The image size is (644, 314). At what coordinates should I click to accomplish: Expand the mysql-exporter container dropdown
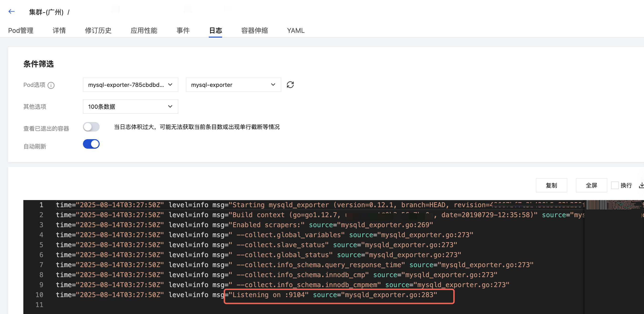click(233, 85)
